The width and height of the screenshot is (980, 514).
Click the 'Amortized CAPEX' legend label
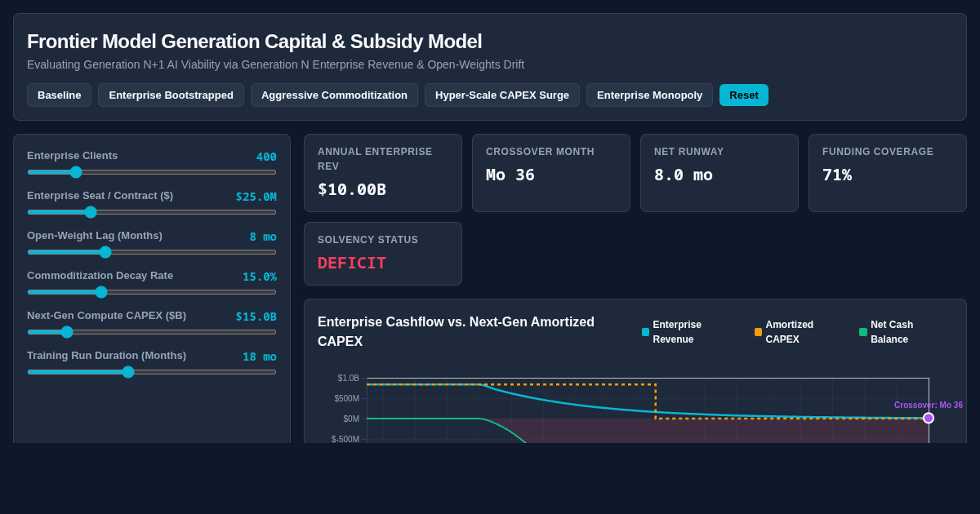pos(790,332)
